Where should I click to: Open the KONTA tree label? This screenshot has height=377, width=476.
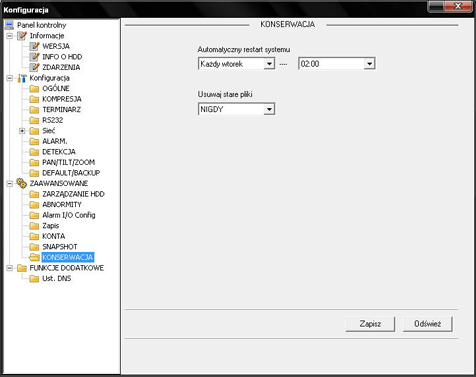(x=53, y=236)
